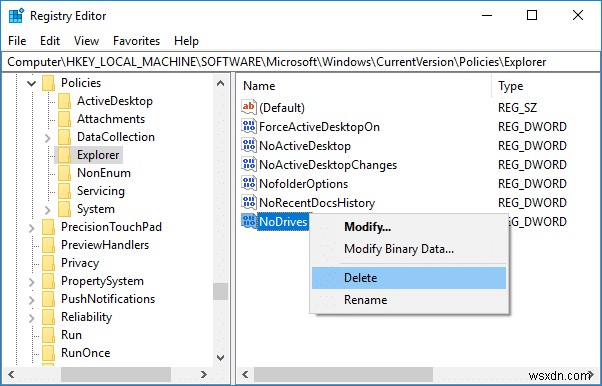Viewport: 602px width, 386px height.
Task: Click the PrecisionTouchPad folder icon
Action: coord(49,227)
